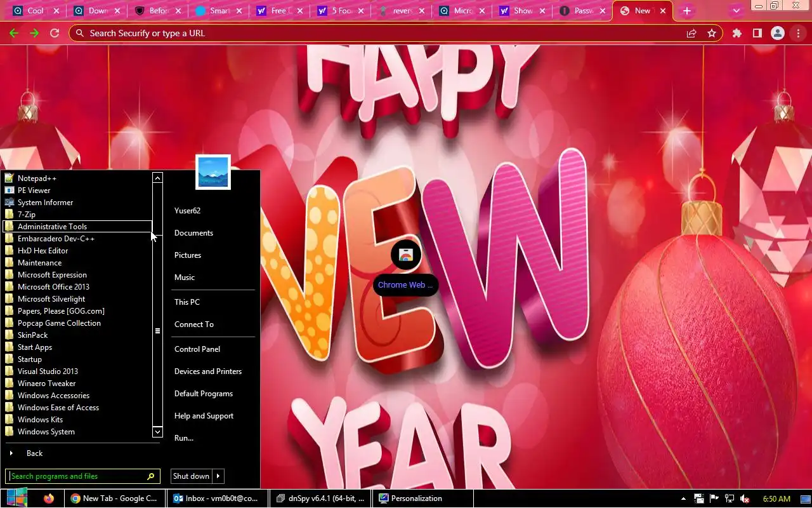Viewport: 812px width, 508px height.
Task: Expand the Embarcadero Dev-C++ folder
Action: [77, 239]
